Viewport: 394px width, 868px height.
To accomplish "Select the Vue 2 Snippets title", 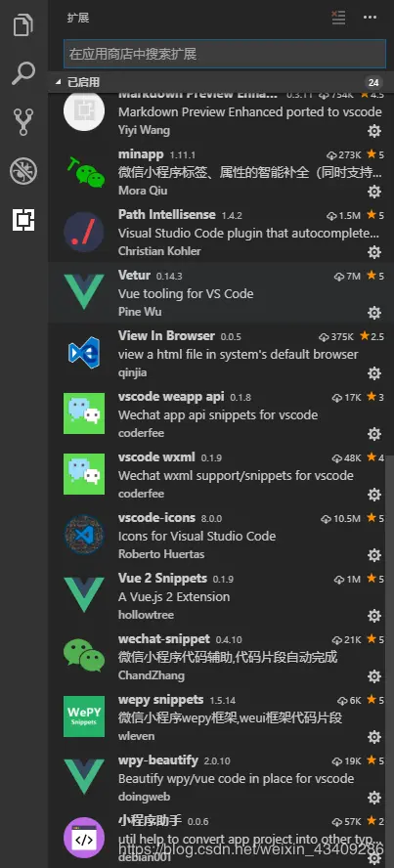I will click(162, 578).
